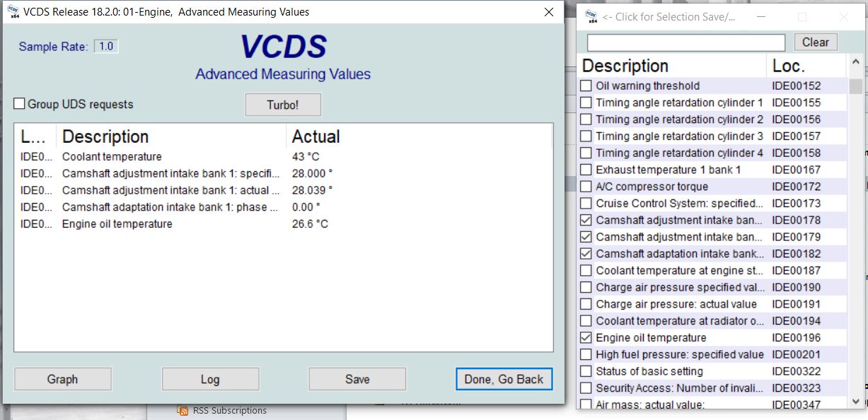The image size is (868, 420).
Task: Open the Graph view
Action: 63,379
